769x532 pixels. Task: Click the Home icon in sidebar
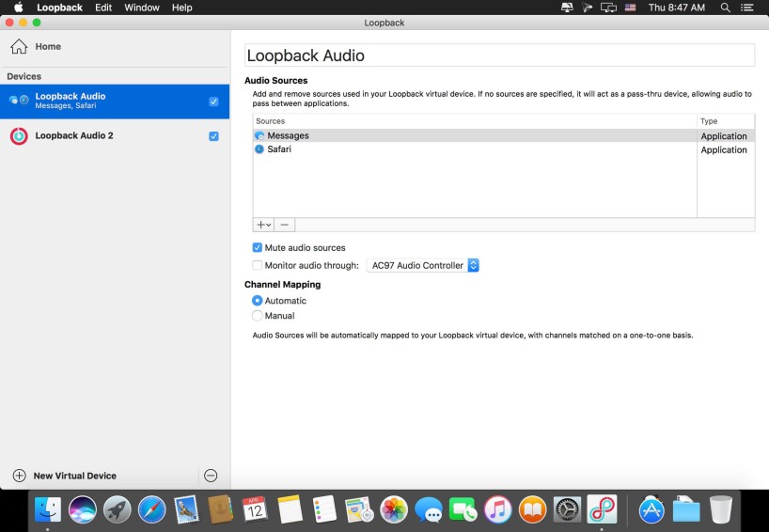pyautogui.click(x=19, y=47)
